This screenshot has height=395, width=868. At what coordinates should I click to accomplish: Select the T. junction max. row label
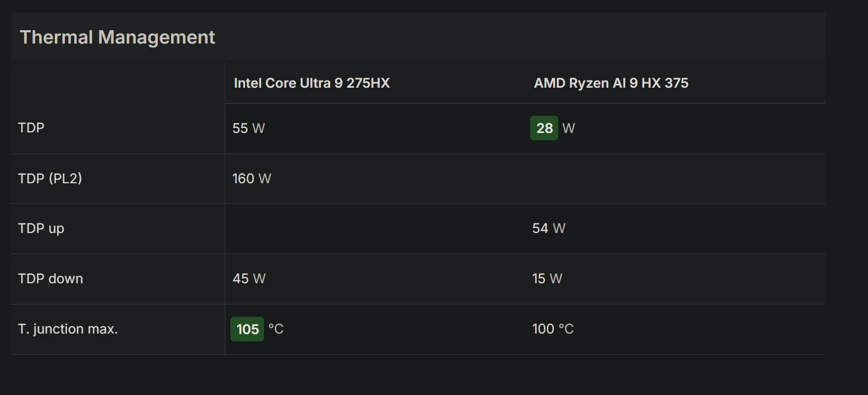point(68,329)
